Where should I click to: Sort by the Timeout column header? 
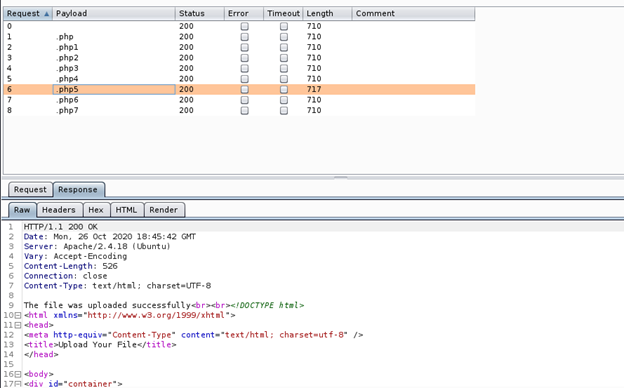[283, 14]
